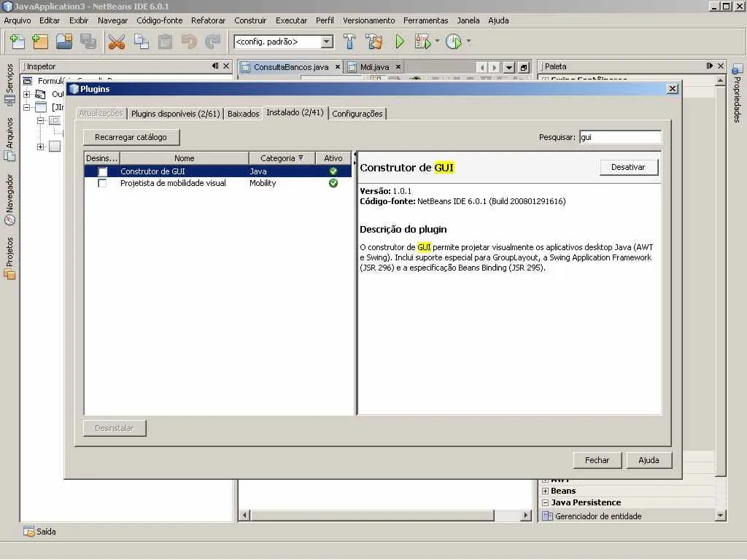Check the Projetista de mobilidade visual checkbox

pos(103,183)
